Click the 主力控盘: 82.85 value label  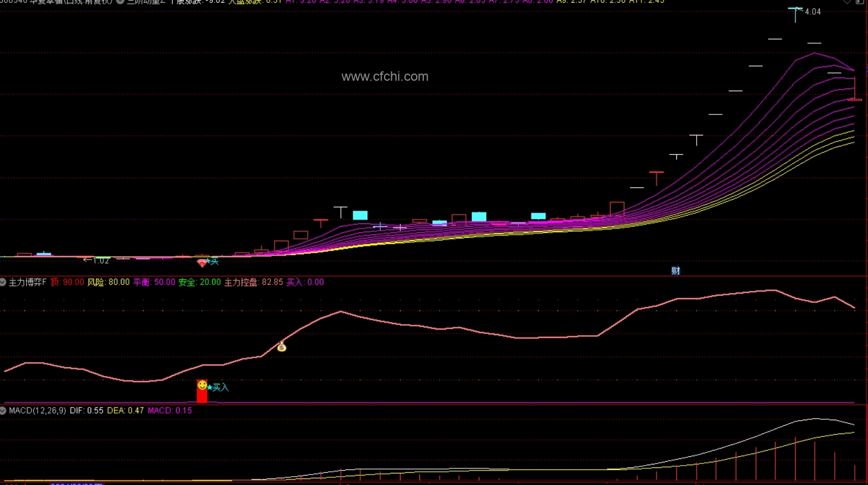tap(254, 282)
